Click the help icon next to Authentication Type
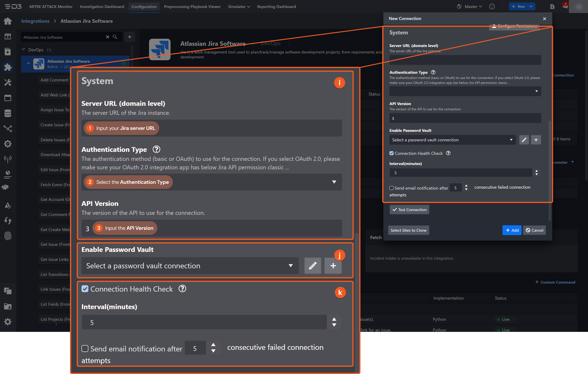The image size is (588, 374). pyautogui.click(x=433, y=72)
